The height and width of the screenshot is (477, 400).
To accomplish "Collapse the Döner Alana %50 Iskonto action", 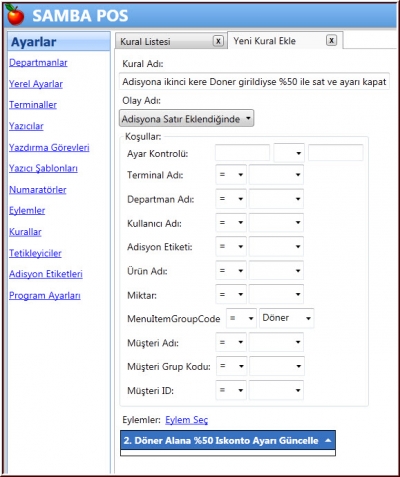I will point(328,440).
